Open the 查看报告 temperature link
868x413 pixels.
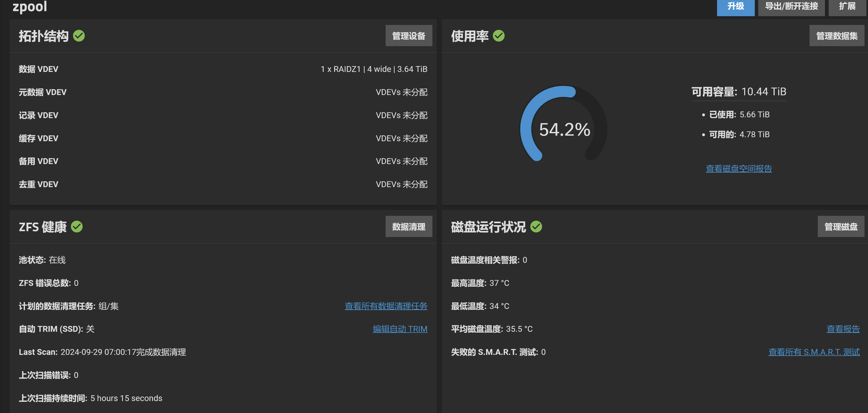[843, 329]
